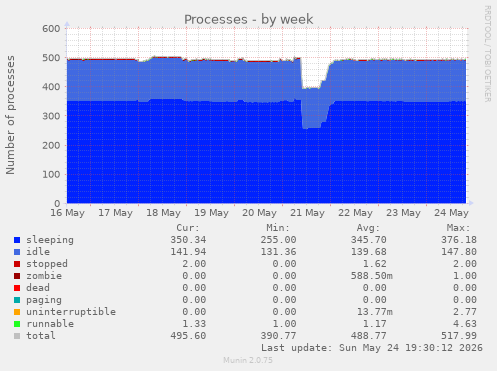
Task: Click sleeping average value 345.70
Action: (x=369, y=240)
